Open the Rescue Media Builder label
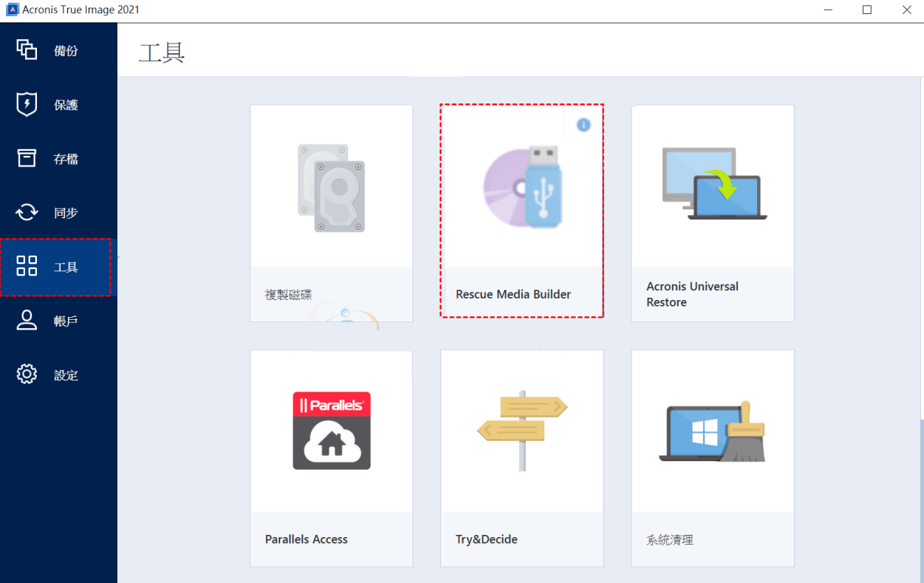 [513, 294]
